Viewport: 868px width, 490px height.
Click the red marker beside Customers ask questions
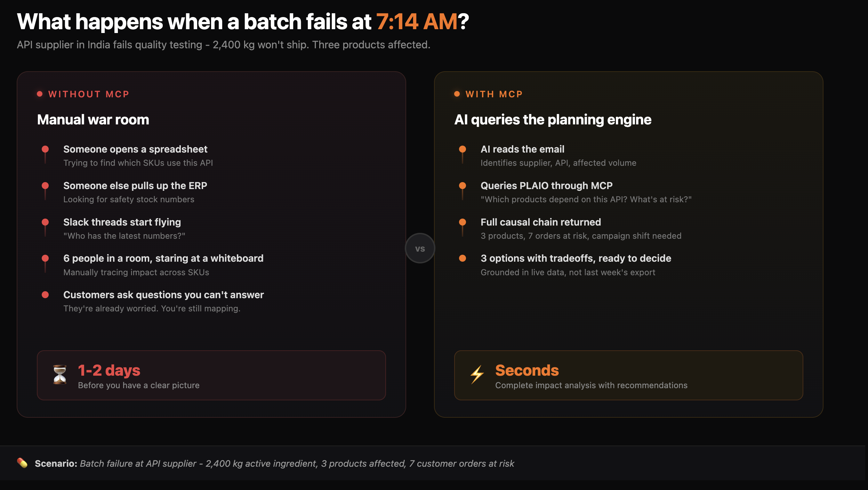(45, 295)
